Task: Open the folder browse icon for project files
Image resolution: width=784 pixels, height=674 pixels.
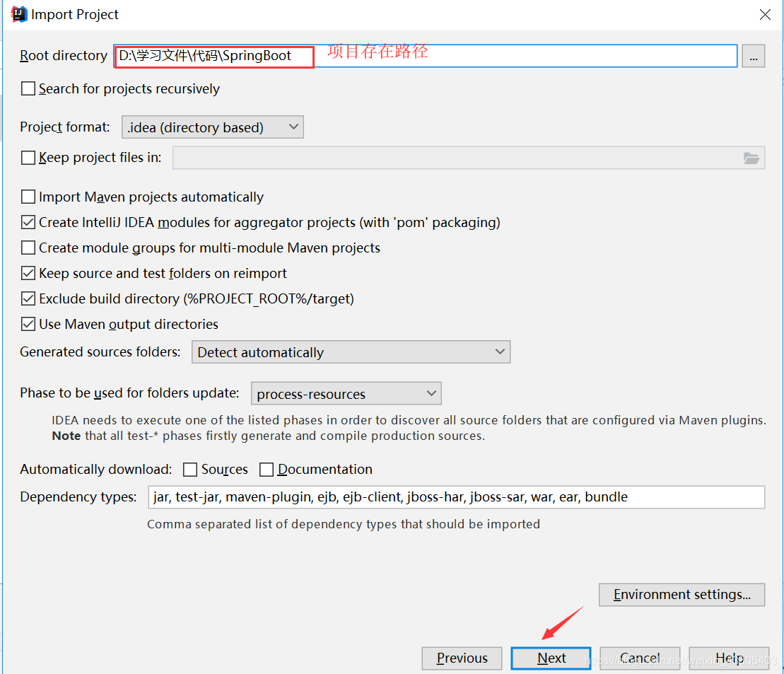Action: [x=751, y=158]
